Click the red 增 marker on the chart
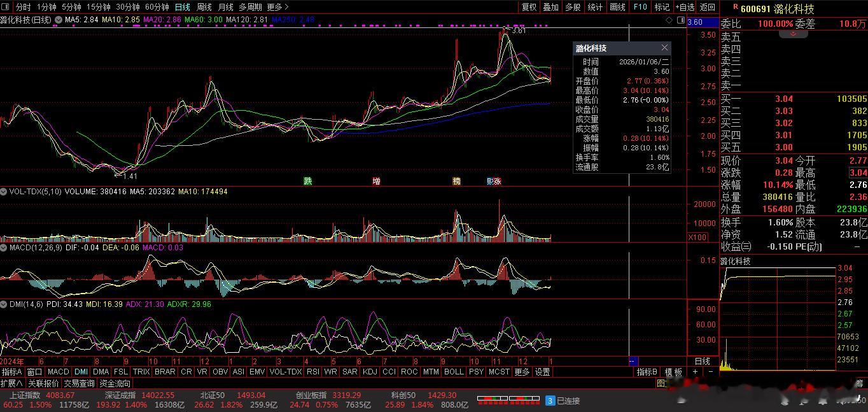Screen dimensions: 868x412 376,181
